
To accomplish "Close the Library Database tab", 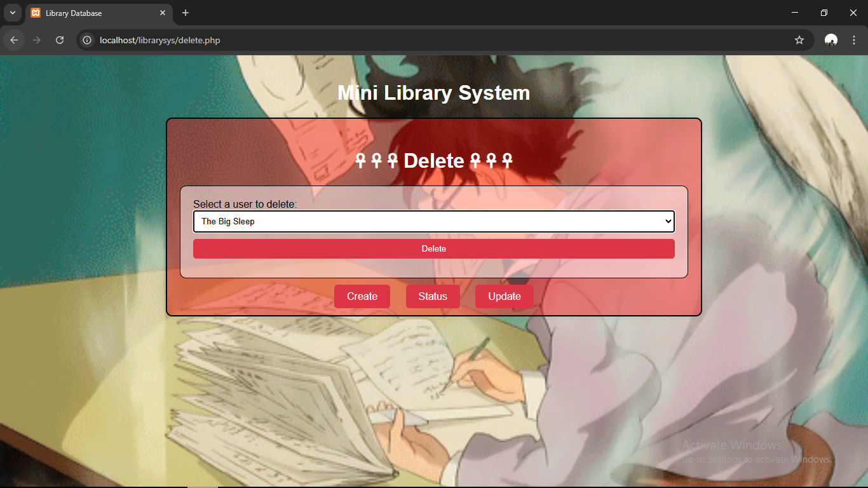I will coord(163,13).
